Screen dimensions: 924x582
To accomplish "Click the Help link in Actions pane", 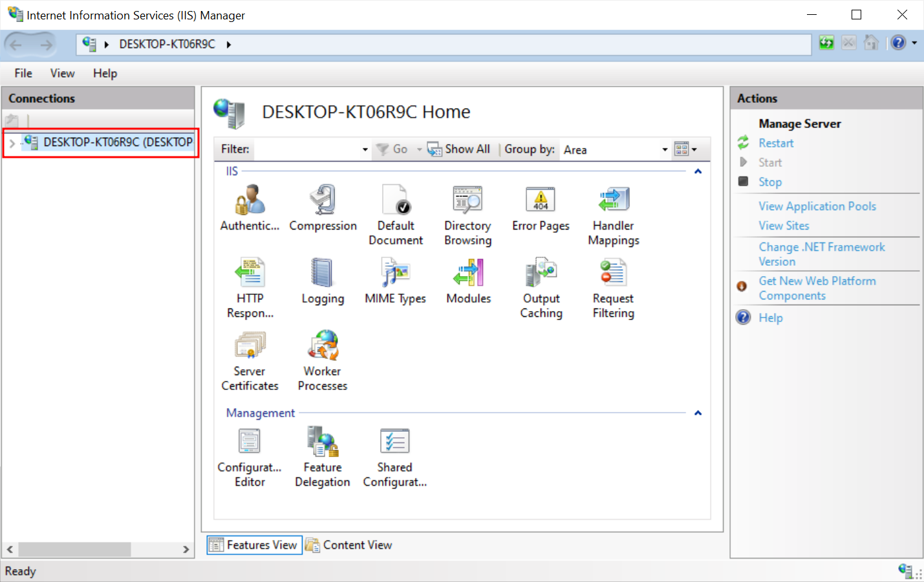I will [x=771, y=318].
